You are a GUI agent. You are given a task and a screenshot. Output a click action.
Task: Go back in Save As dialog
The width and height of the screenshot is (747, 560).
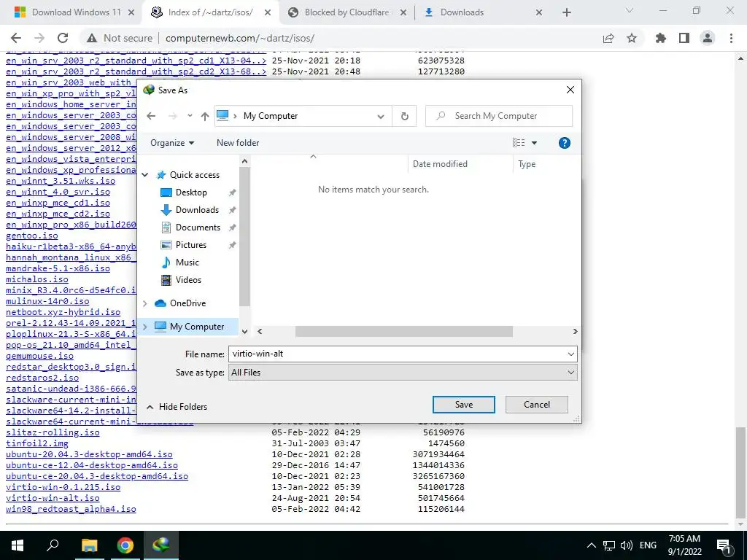151,116
